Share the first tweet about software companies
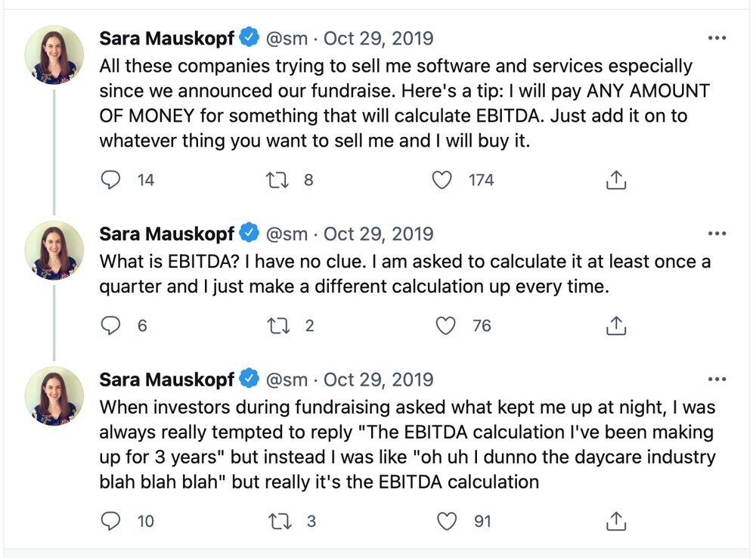The width and height of the screenshot is (756, 558). [x=615, y=180]
